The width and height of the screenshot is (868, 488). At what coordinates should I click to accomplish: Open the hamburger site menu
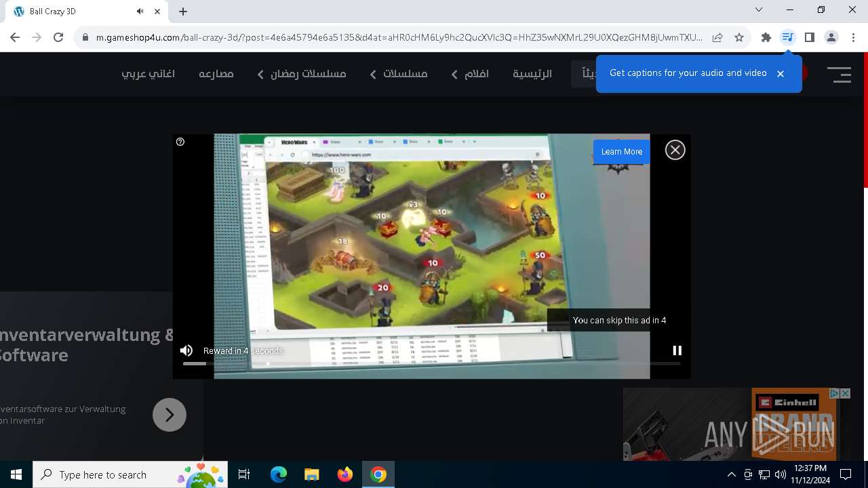click(x=840, y=74)
